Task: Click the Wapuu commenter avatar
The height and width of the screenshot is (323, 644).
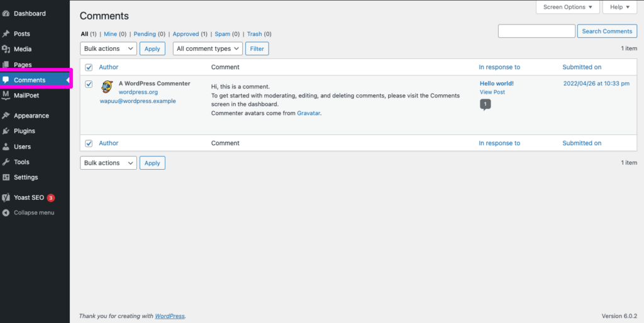Action: coord(107,87)
